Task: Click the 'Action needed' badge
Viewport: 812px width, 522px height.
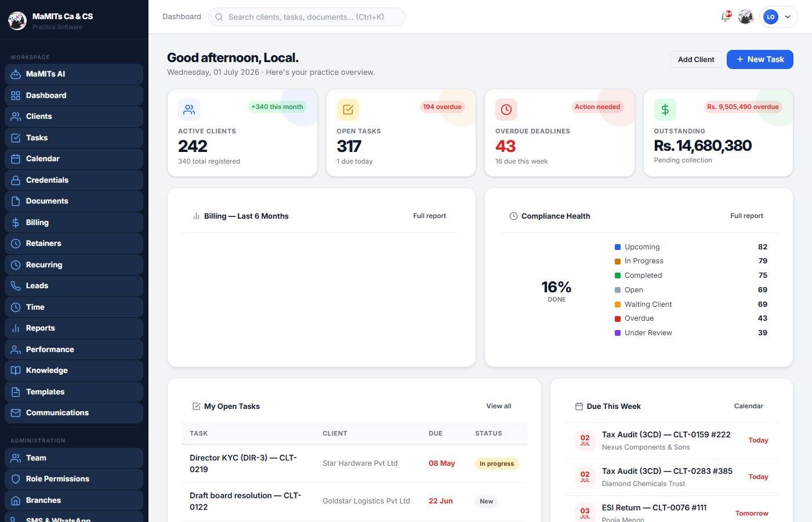Action: tap(597, 107)
